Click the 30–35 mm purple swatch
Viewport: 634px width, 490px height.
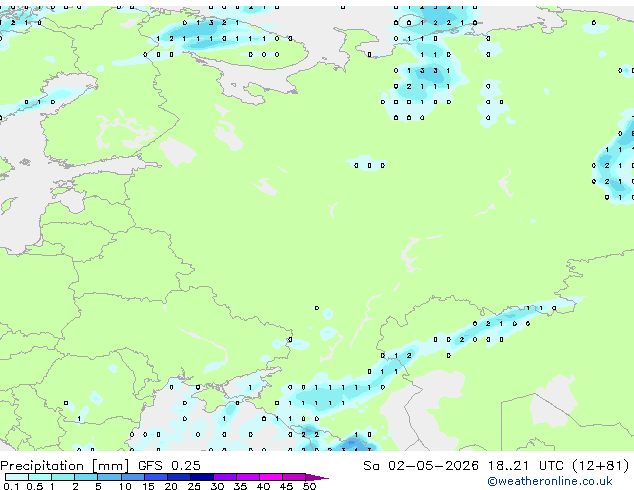tap(225, 477)
